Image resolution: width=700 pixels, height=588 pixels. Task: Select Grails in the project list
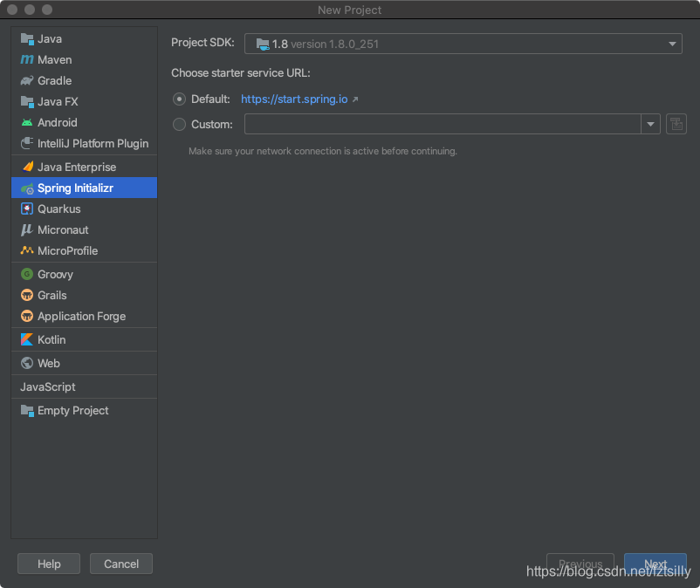click(x=84, y=295)
